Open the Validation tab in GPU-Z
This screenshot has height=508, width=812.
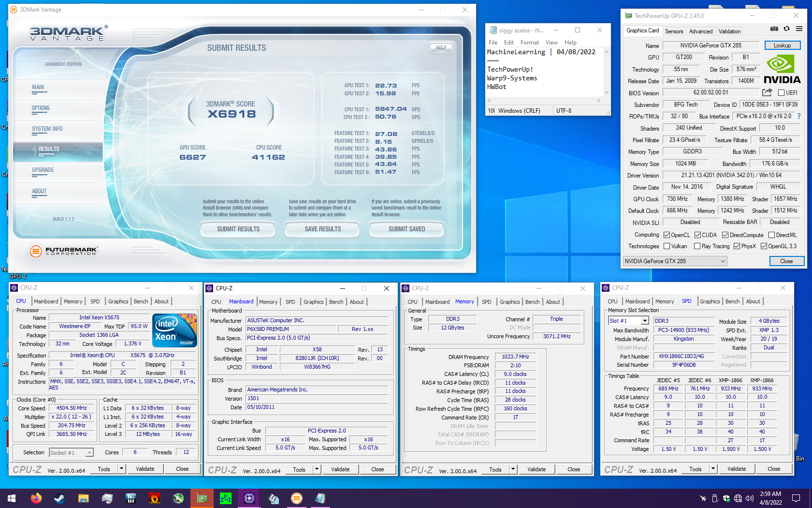point(729,31)
